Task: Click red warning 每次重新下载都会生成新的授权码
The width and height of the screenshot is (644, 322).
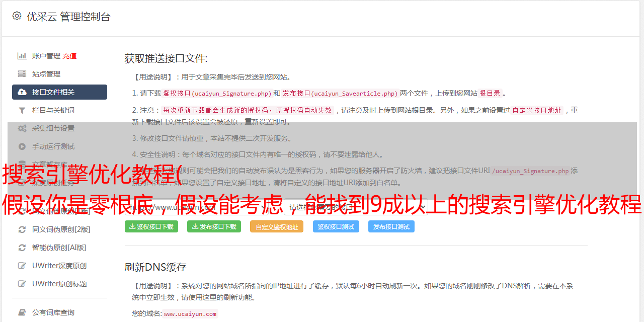Action: click(248, 110)
